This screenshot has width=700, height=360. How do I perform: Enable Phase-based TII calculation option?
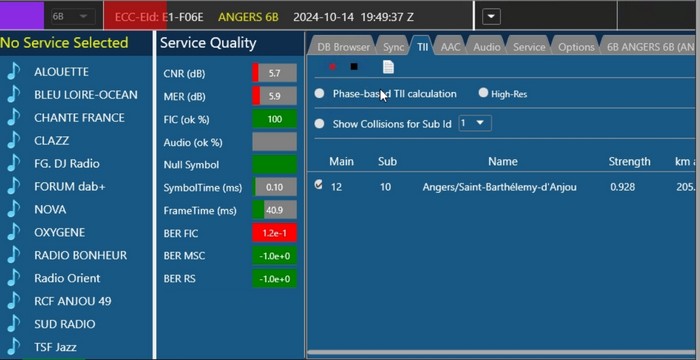[x=319, y=93]
